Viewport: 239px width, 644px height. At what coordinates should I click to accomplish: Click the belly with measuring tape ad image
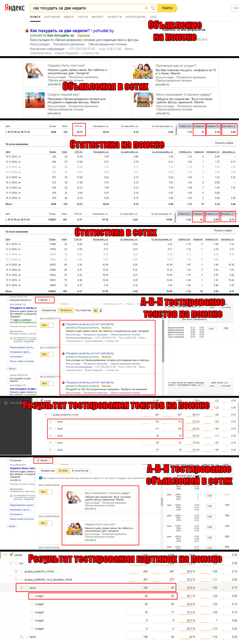143,100
